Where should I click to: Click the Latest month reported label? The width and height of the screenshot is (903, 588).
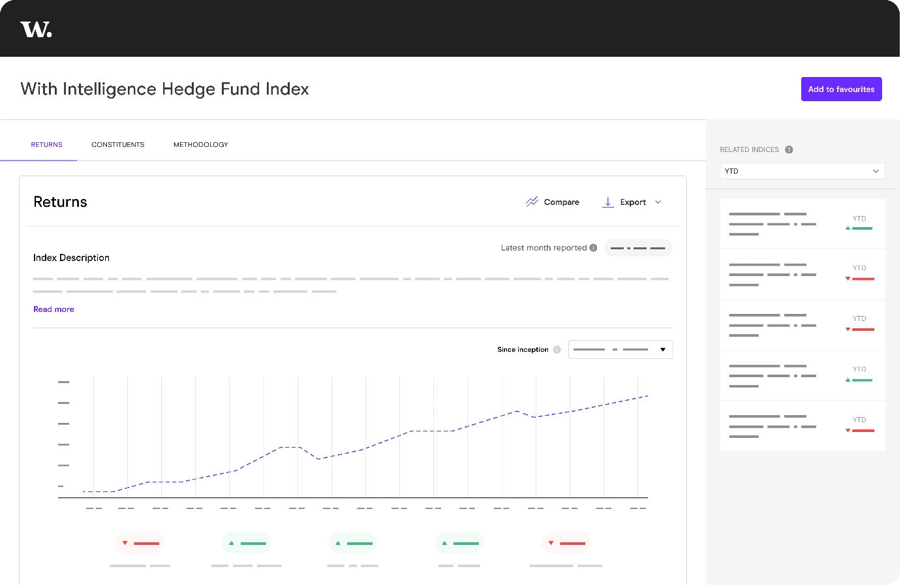point(543,248)
